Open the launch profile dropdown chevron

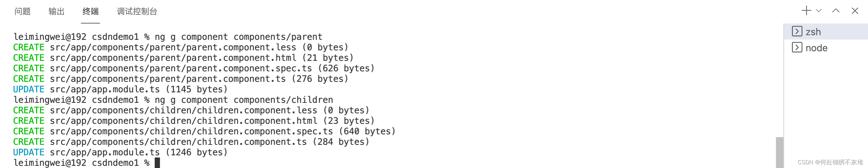click(819, 11)
